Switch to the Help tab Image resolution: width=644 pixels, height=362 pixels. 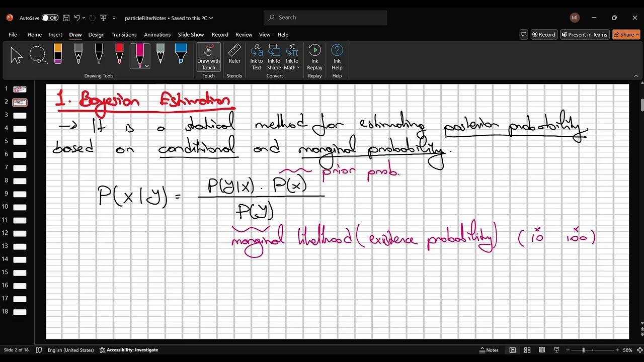[283, 35]
